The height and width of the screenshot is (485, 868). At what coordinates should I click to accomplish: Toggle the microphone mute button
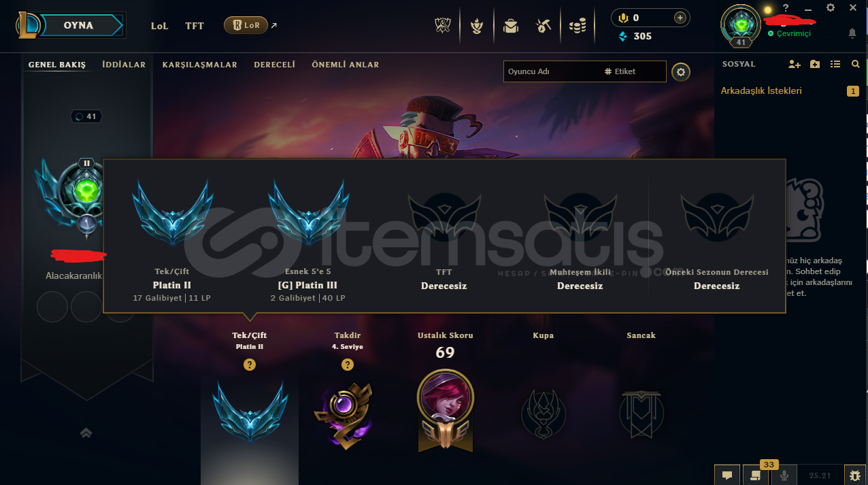(784, 475)
